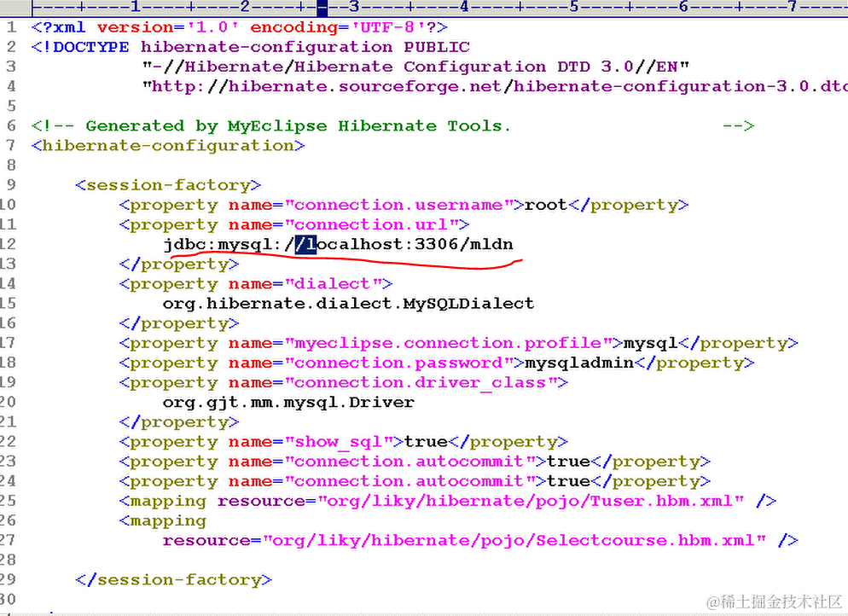Click connection.autocommit on line 23
Image resolution: width=848 pixels, height=616 pixels.
(x=409, y=462)
